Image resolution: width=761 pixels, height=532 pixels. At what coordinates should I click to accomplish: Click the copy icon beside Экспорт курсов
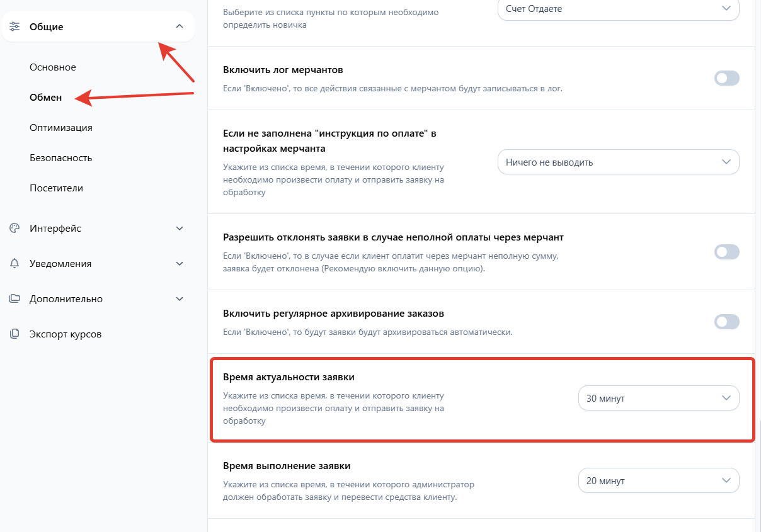(x=14, y=334)
